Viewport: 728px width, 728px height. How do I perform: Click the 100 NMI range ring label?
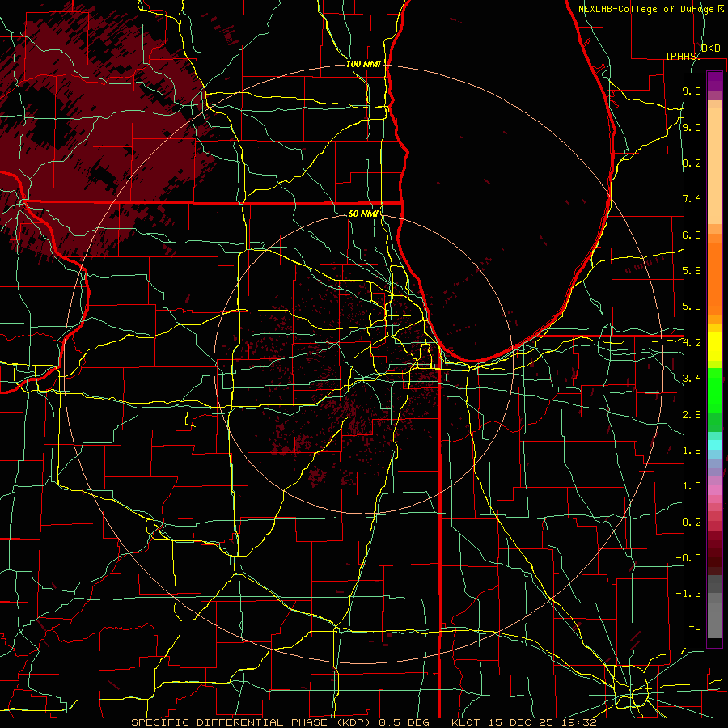363,64
